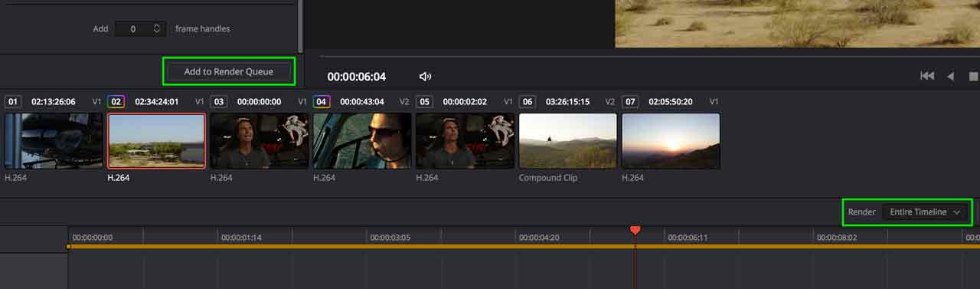Click the render settings panel scrollbar
The height and width of the screenshot is (289, 980).
pyautogui.click(x=300, y=26)
